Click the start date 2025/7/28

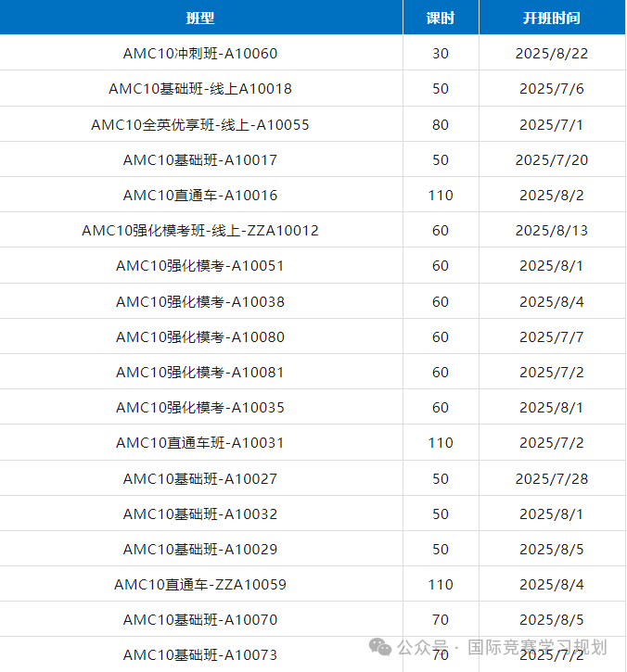[552, 478]
